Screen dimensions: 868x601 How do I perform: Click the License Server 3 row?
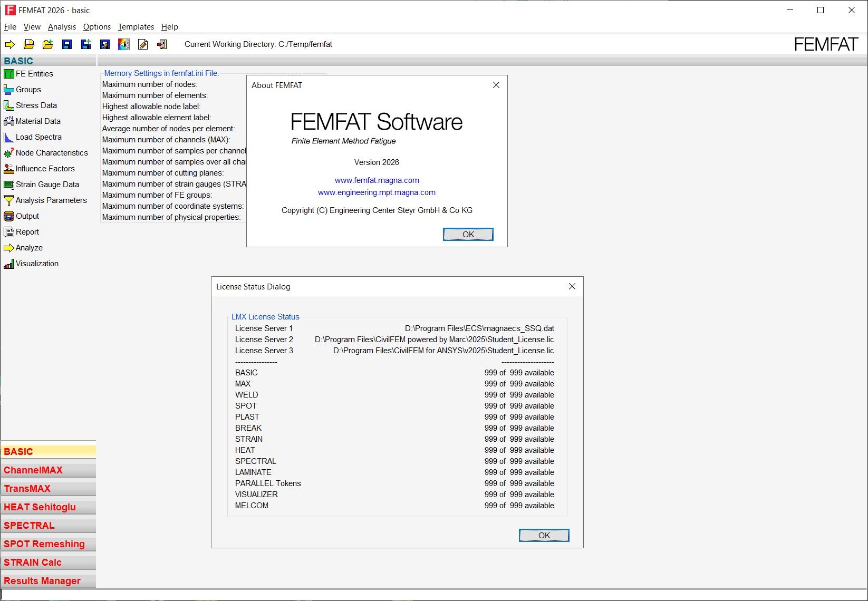click(x=394, y=351)
